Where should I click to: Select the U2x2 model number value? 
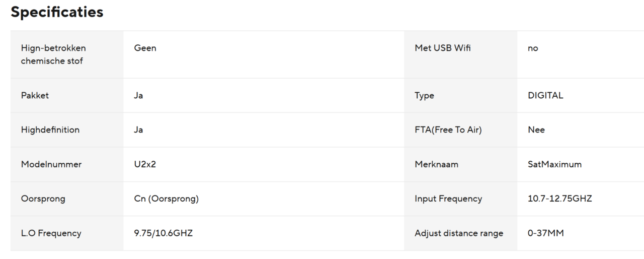pyautogui.click(x=145, y=164)
